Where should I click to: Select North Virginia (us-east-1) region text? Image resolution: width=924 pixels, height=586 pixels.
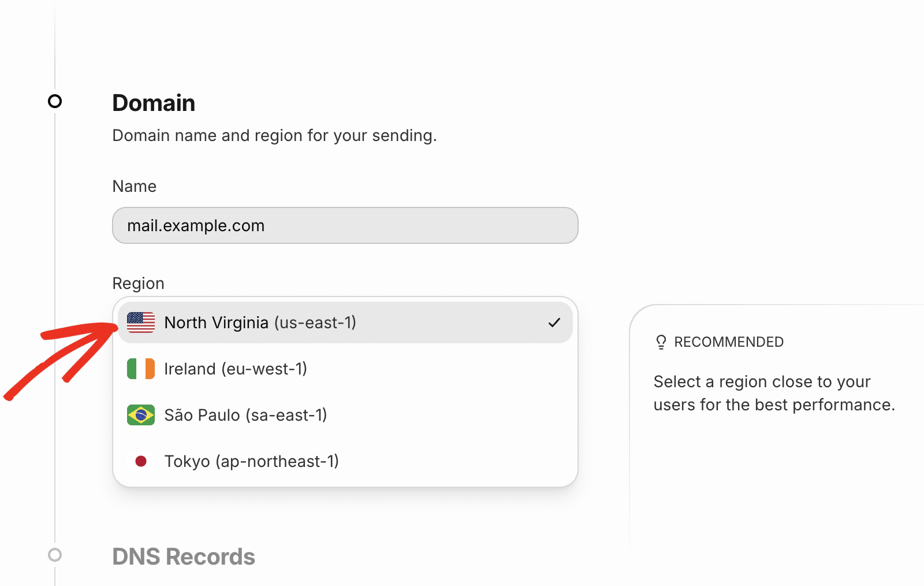point(260,322)
